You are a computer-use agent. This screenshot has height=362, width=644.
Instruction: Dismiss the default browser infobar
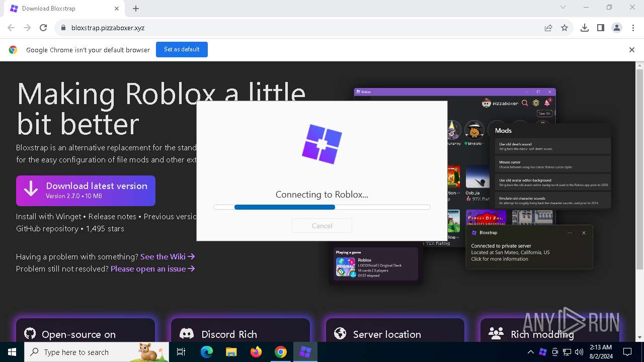(632, 50)
